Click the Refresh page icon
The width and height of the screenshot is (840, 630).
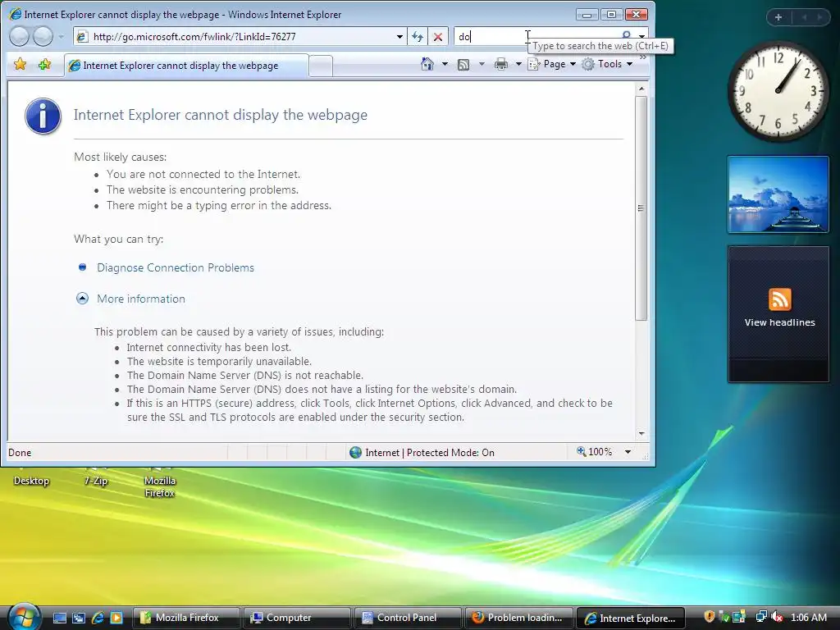(418, 36)
